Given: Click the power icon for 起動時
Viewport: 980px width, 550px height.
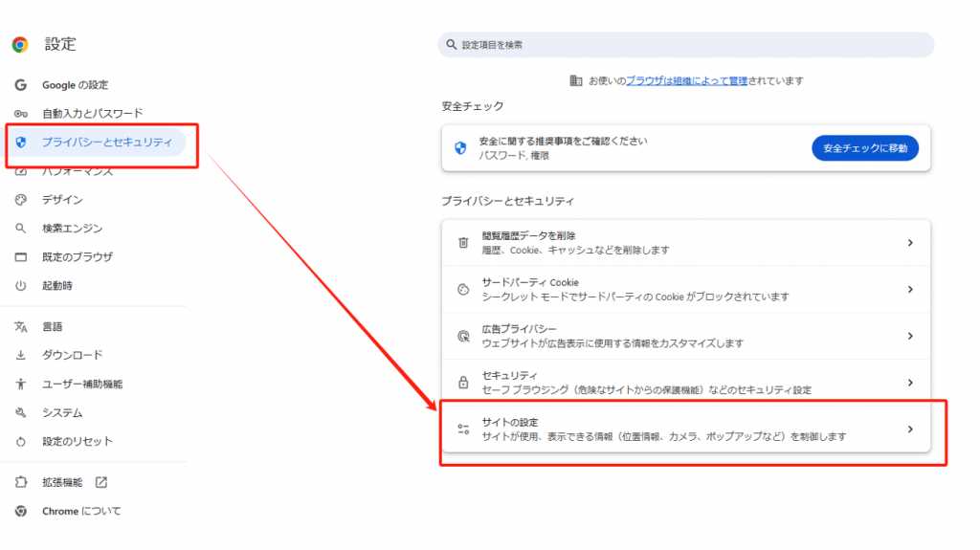Looking at the screenshot, I should (21, 286).
